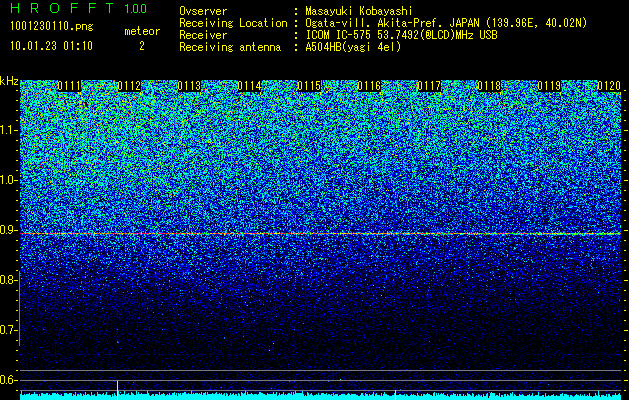Click the 0114 time marker
Viewport: 629px width, 400px height.
(x=249, y=86)
